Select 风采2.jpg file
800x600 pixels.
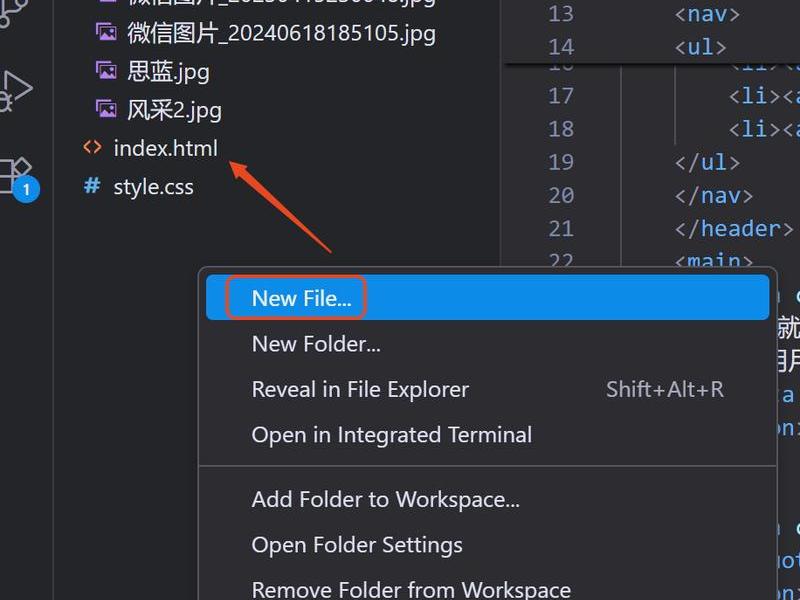[174, 110]
